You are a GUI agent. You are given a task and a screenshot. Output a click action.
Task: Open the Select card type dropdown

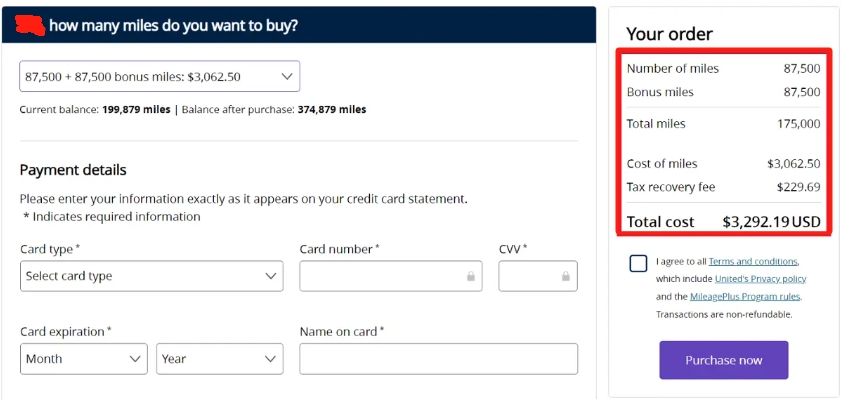151,276
